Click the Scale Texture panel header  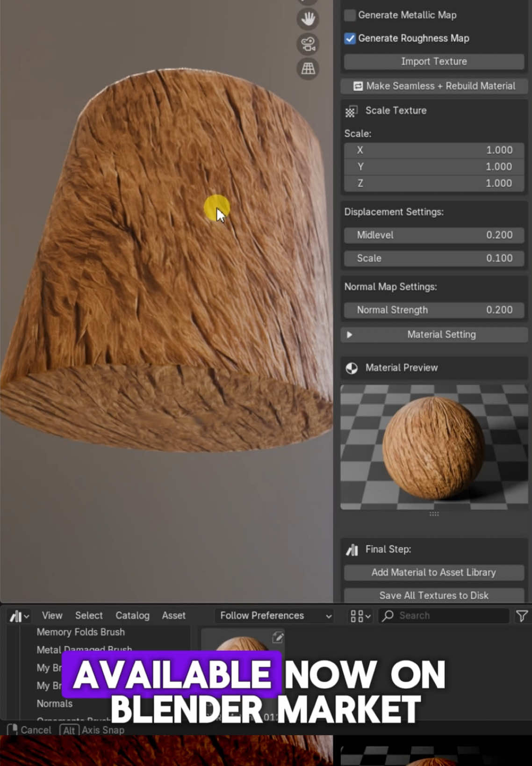(434, 111)
